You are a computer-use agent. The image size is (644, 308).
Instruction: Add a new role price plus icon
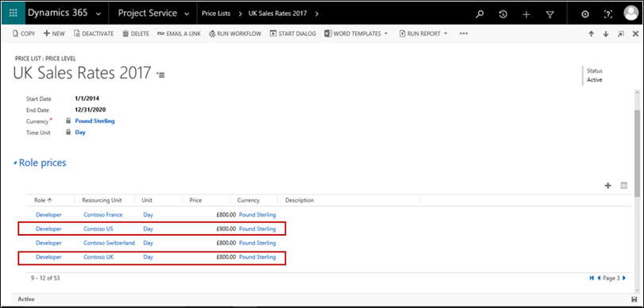[607, 186]
